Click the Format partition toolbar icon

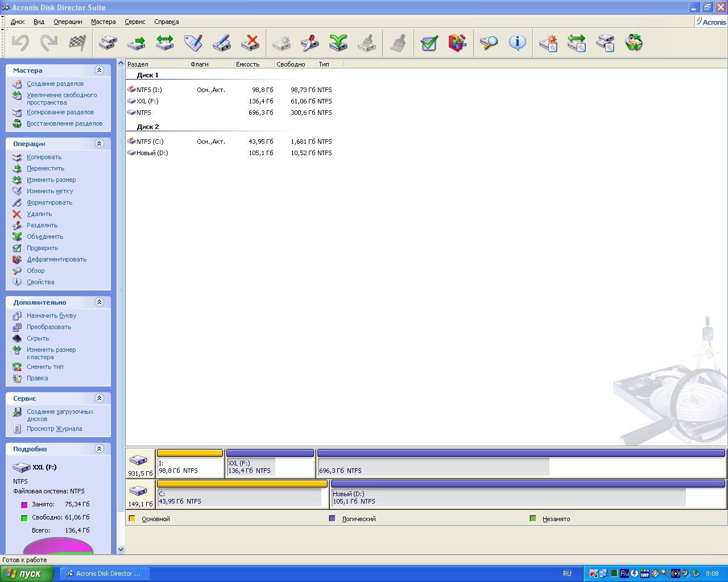click(x=222, y=43)
